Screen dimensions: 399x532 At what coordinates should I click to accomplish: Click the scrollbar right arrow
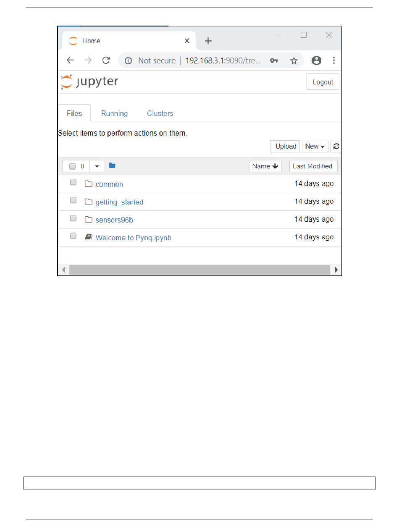336,270
